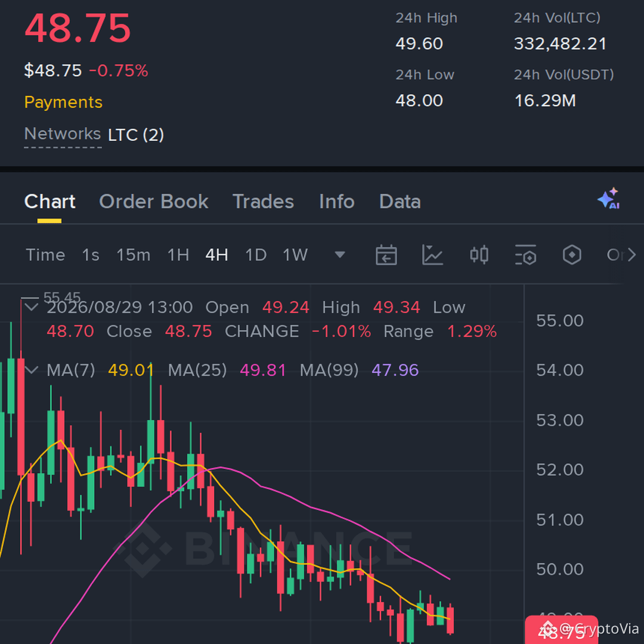The height and width of the screenshot is (644, 644).
Task: Select the 1s interval
Action: [91, 255]
